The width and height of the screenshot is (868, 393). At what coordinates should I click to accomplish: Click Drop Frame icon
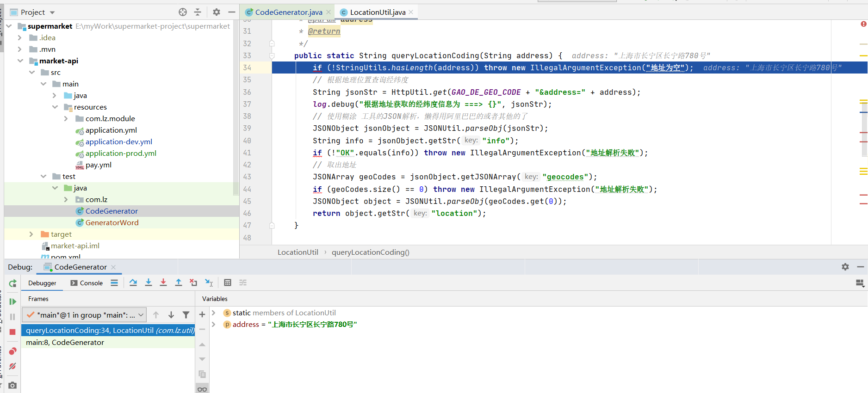[193, 282]
